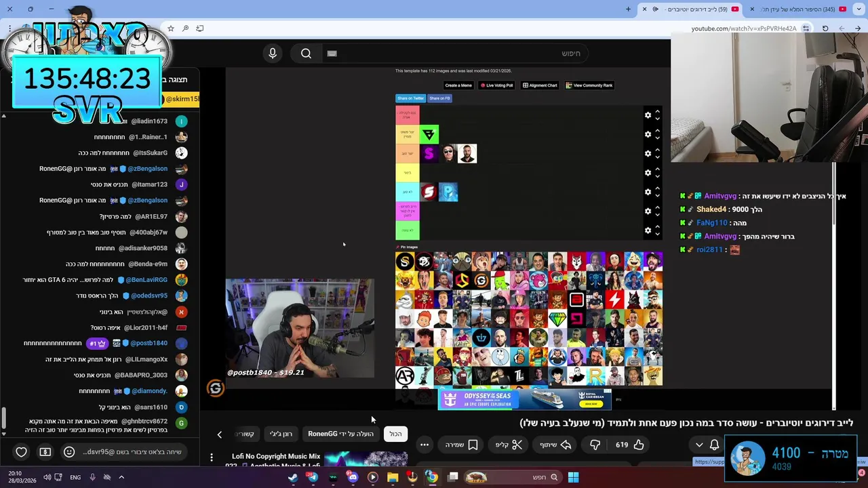Click the chips row scroll arrow
Image resolution: width=868 pixels, height=488 pixels.
point(219,434)
